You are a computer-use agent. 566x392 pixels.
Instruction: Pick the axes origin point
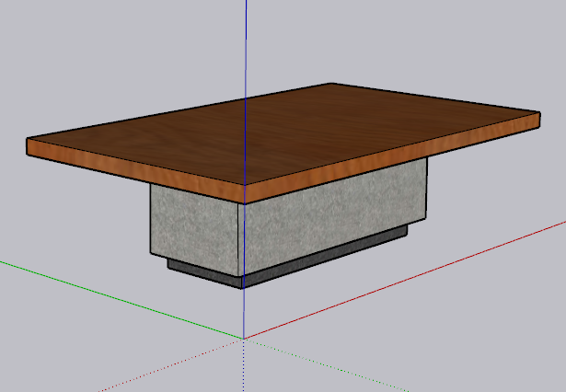click(x=244, y=339)
